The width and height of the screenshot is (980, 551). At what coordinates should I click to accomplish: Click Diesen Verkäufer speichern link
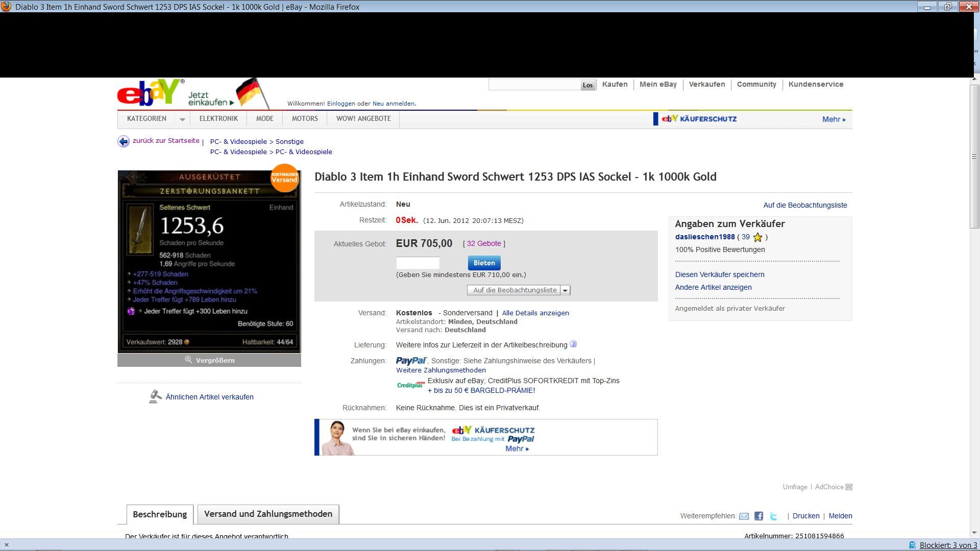click(x=720, y=274)
